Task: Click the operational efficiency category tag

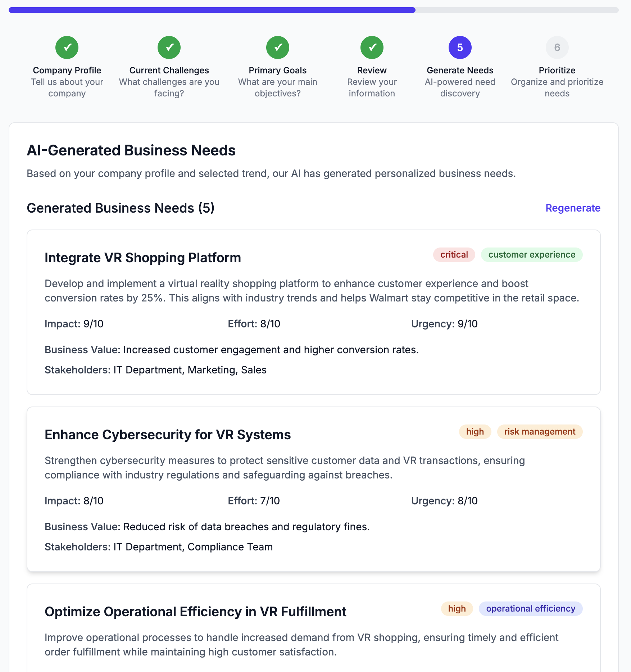Action: [531, 609]
